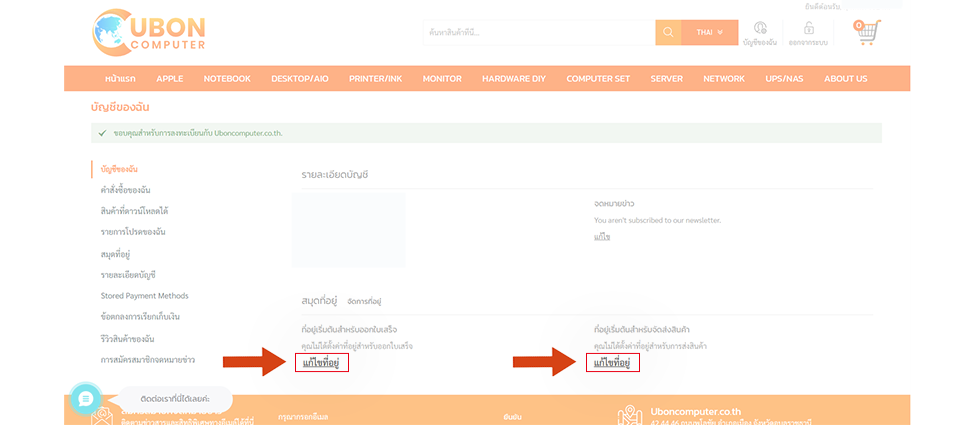Open the shopping cart icon
The width and height of the screenshot is (975, 425).
(866, 31)
